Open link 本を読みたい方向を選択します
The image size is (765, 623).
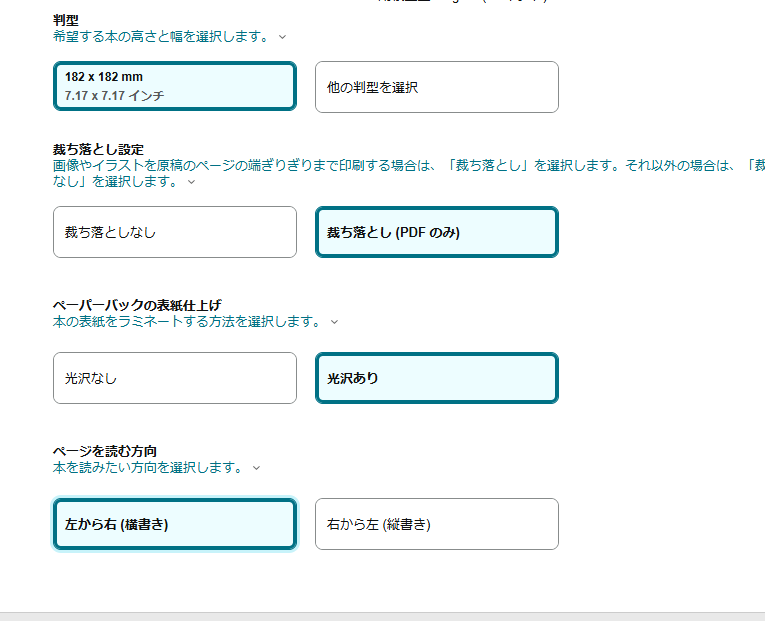(x=148, y=467)
